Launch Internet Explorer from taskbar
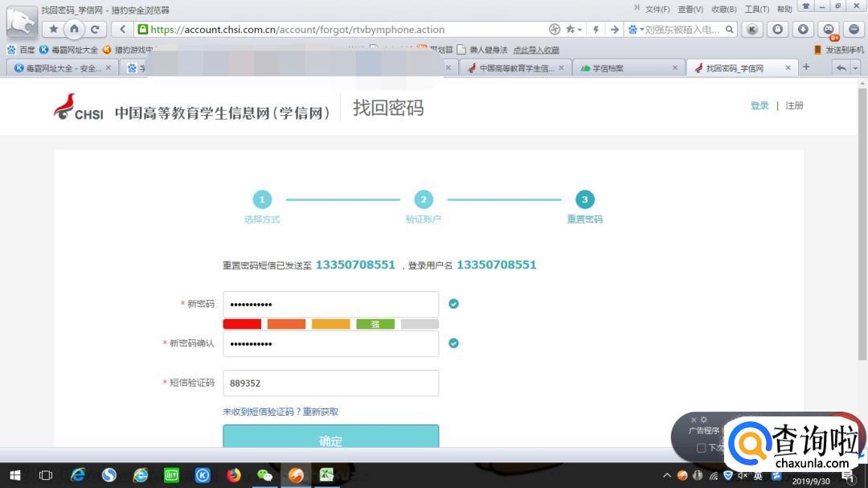 click(x=77, y=475)
